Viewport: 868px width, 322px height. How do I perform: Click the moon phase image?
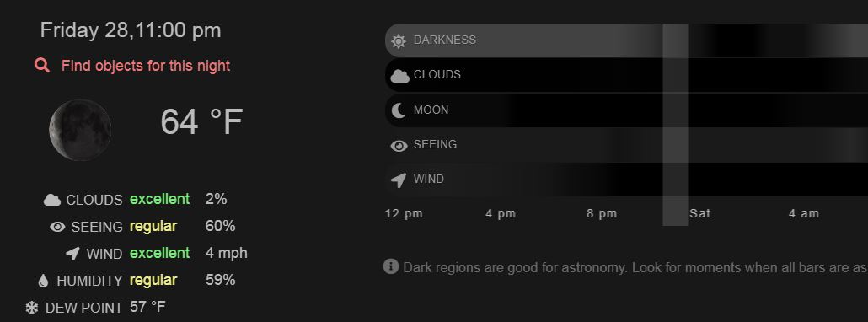point(80,130)
